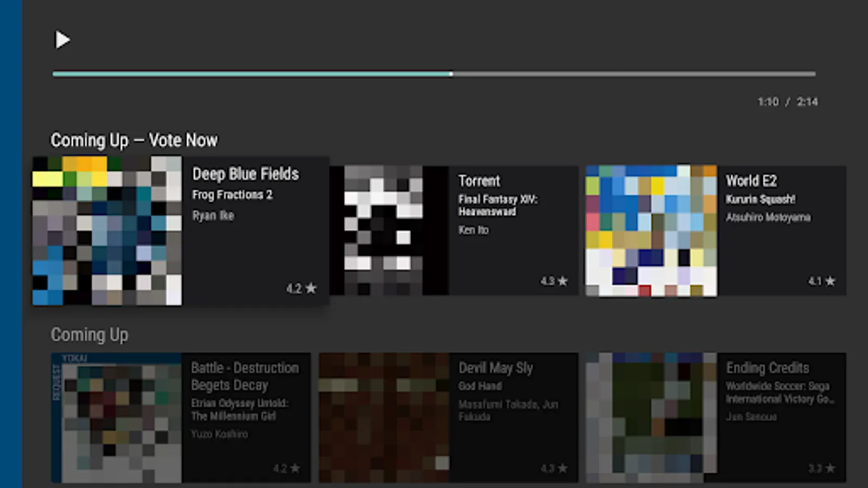Select the Battle - Destruction Begets Decay title
Screen dimensions: 868x488
coord(245,376)
